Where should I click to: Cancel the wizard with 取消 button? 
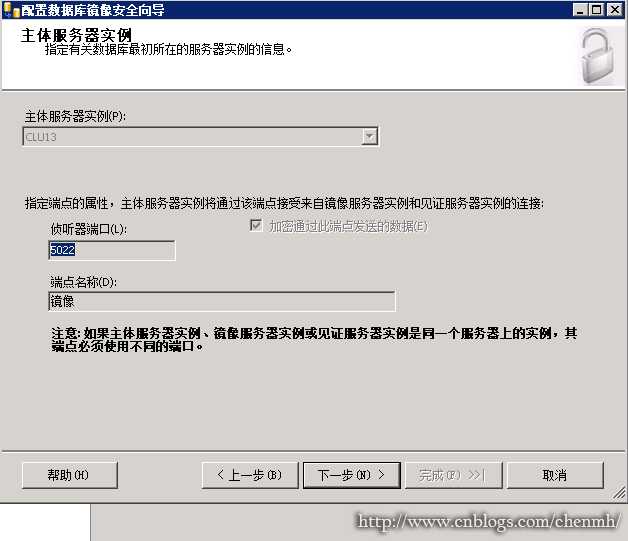click(x=555, y=475)
